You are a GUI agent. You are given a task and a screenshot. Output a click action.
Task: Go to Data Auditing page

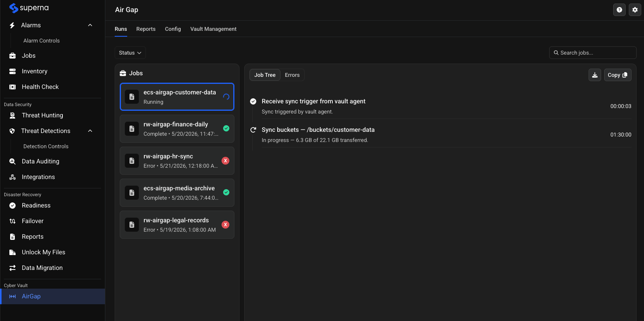[x=41, y=161]
